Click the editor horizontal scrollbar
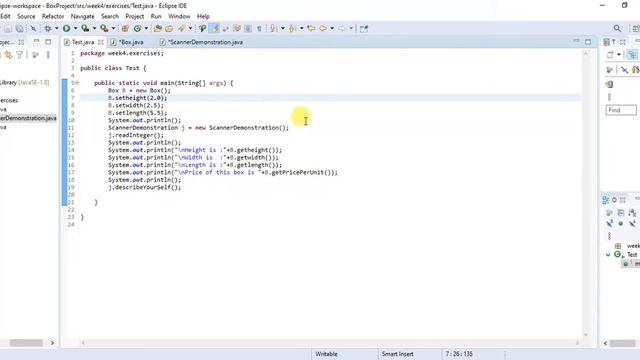The image size is (640, 360). tap(330, 343)
